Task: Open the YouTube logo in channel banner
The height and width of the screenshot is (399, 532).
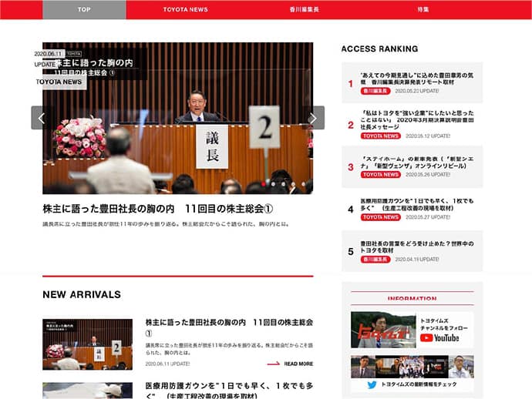Action: click(x=439, y=338)
